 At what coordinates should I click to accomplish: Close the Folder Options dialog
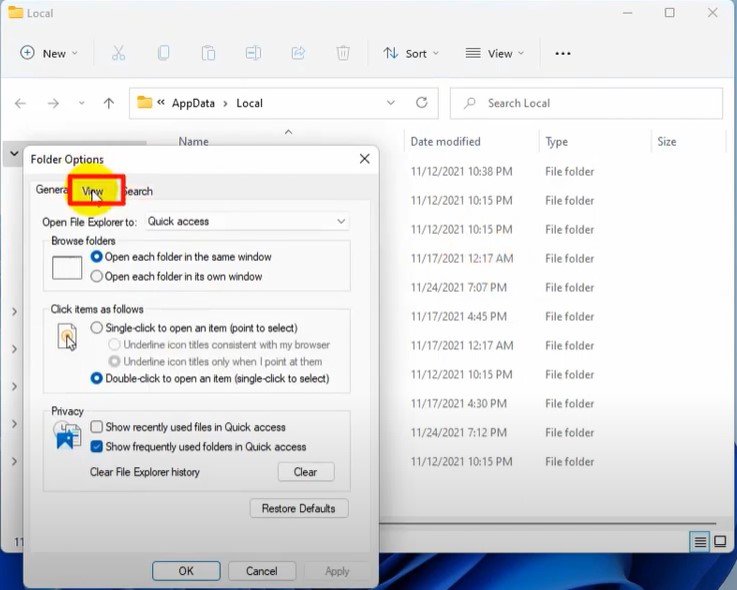click(x=364, y=159)
